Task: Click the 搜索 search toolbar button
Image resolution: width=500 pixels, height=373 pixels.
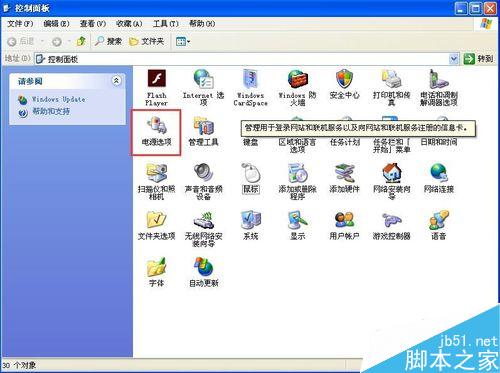Action: (x=108, y=41)
